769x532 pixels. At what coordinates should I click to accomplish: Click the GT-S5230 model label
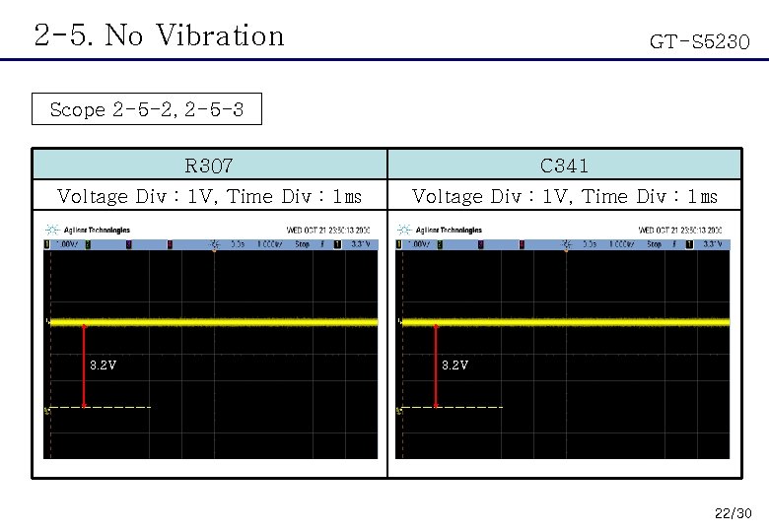pos(700,41)
